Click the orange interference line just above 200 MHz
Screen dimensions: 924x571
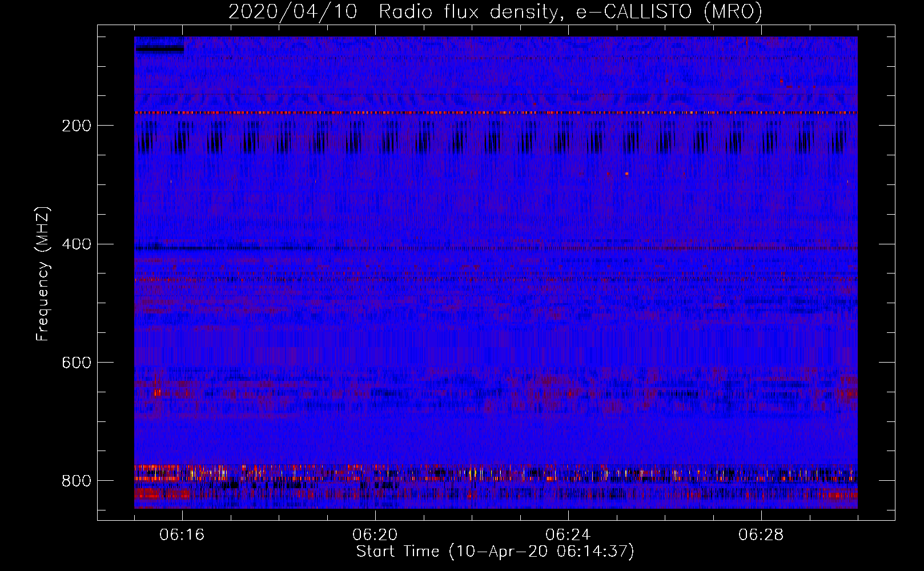(496, 113)
